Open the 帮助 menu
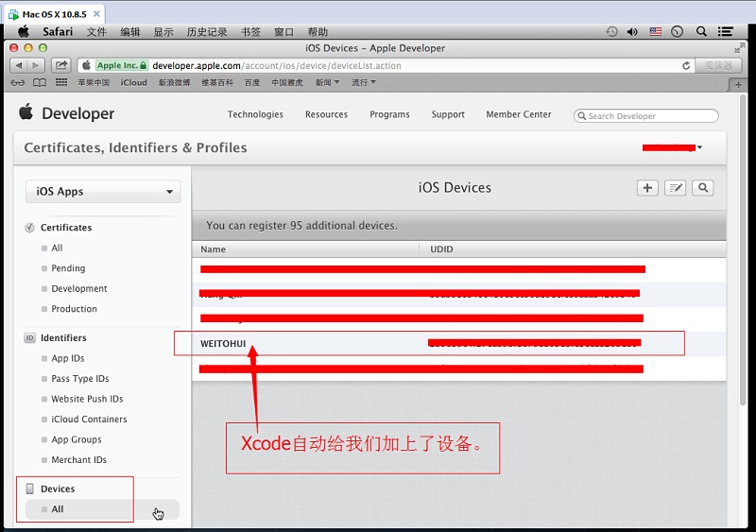Viewport: 756px width, 532px height. [x=318, y=32]
